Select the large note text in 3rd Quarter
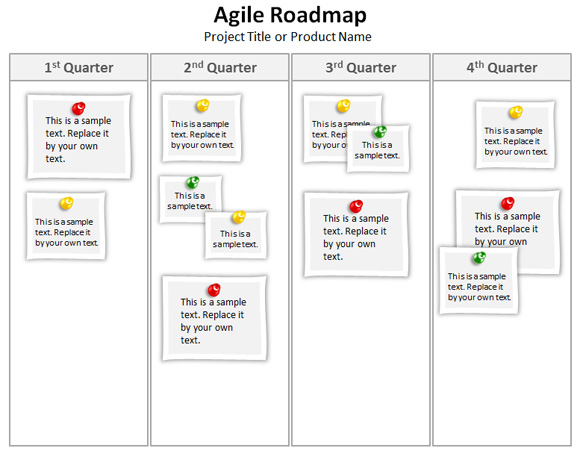The width and height of the screenshot is (580, 451). [355, 237]
